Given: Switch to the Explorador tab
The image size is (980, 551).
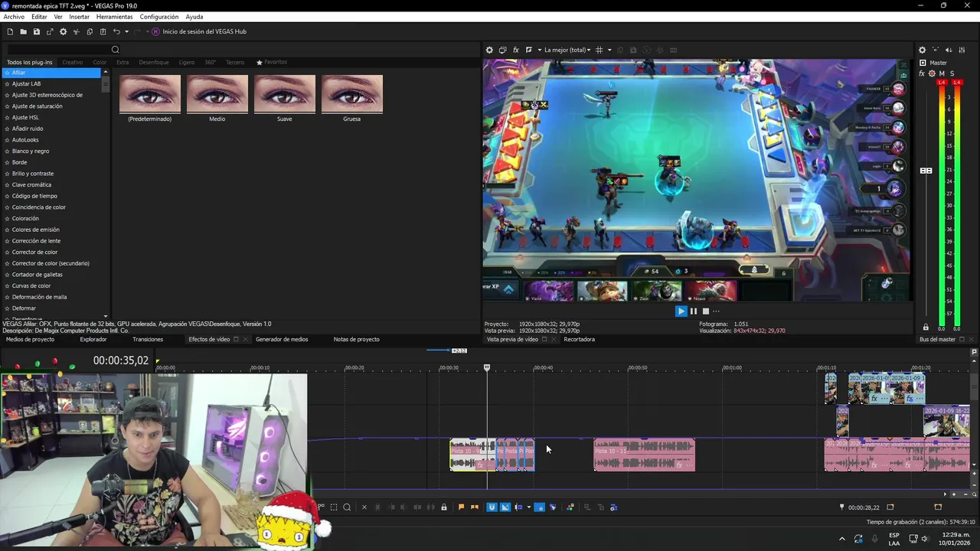Looking at the screenshot, I should click(93, 339).
